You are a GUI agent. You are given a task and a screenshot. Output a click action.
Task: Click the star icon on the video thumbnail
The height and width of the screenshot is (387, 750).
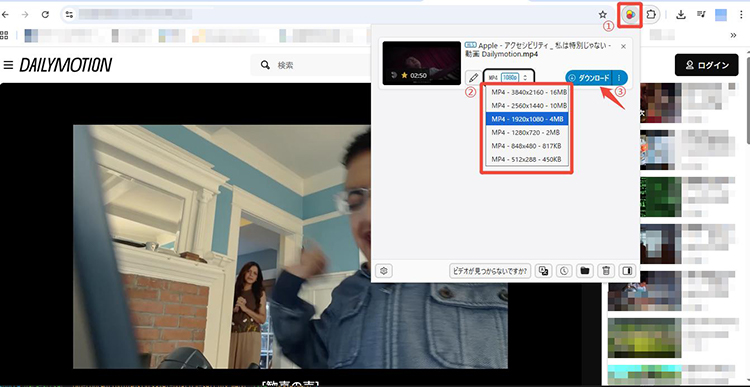pyautogui.click(x=404, y=76)
